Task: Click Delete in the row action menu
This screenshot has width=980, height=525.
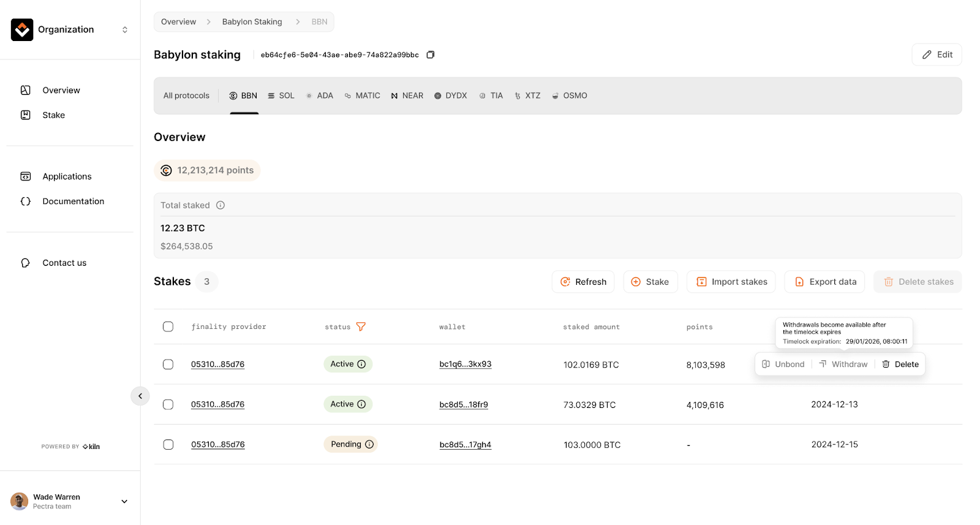Action: [900, 364]
